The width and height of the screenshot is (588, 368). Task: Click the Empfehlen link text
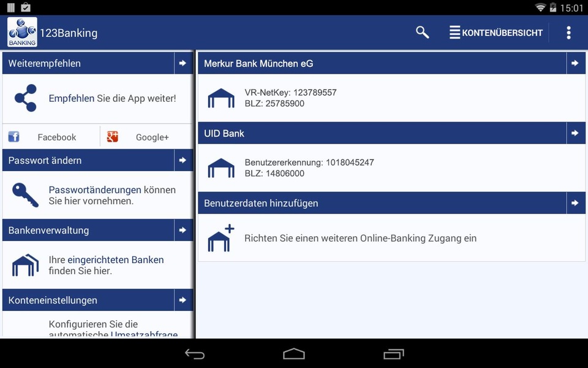point(71,98)
